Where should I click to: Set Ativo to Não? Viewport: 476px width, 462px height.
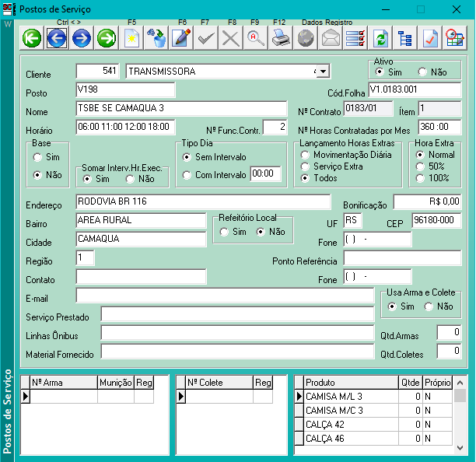point(423,72)
